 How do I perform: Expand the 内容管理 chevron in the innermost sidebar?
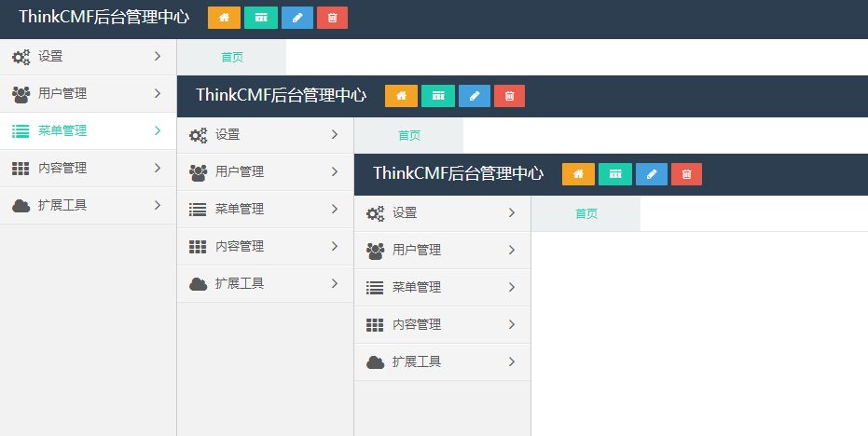(x=512, y=324)
